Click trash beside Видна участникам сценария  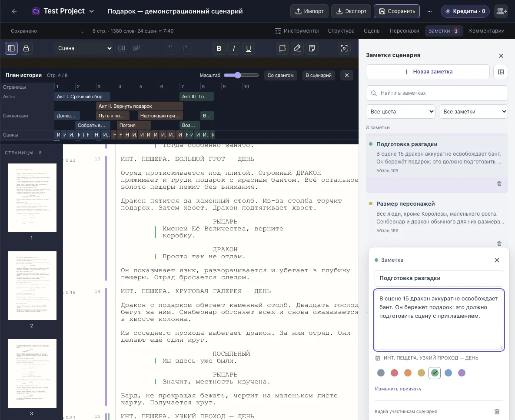497,411
